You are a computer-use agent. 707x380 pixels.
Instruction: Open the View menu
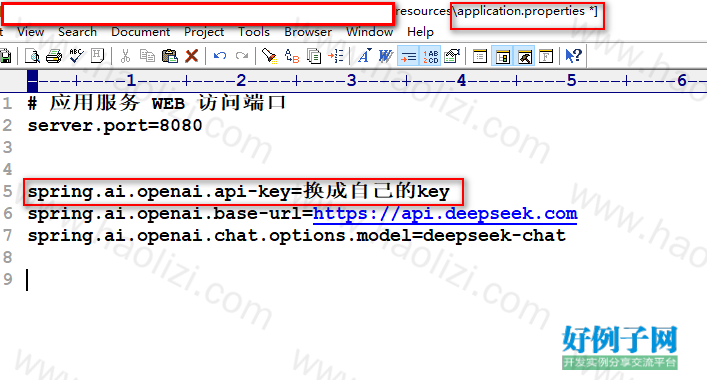31,32
